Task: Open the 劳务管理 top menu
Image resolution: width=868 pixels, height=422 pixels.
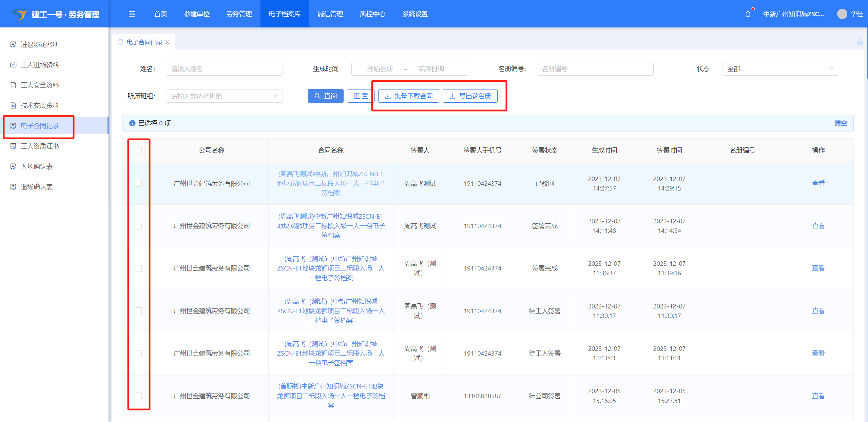Action: point(239,14)
